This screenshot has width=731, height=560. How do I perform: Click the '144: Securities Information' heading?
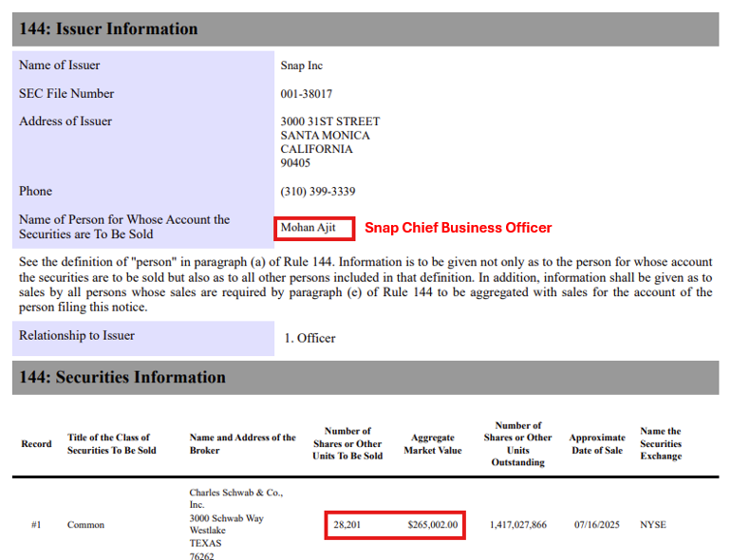point(122,377)
